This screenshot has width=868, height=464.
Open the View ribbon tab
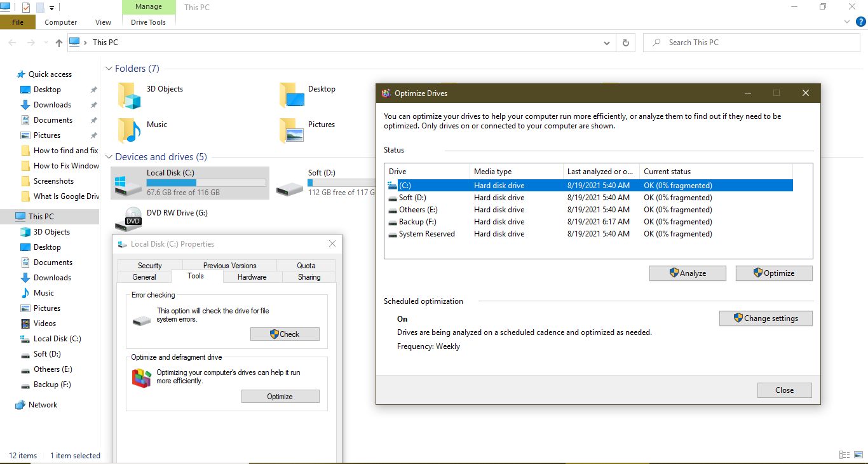pos(104,22)
